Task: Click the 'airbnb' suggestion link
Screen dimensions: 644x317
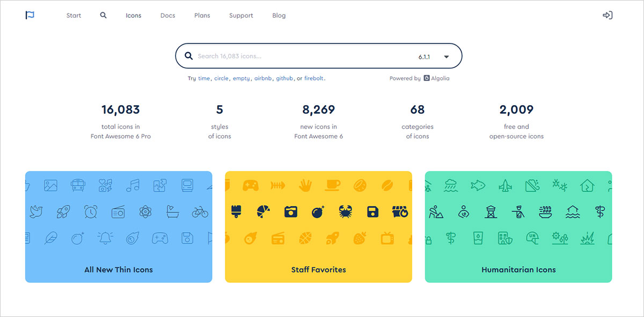Action: click(264, 78)
